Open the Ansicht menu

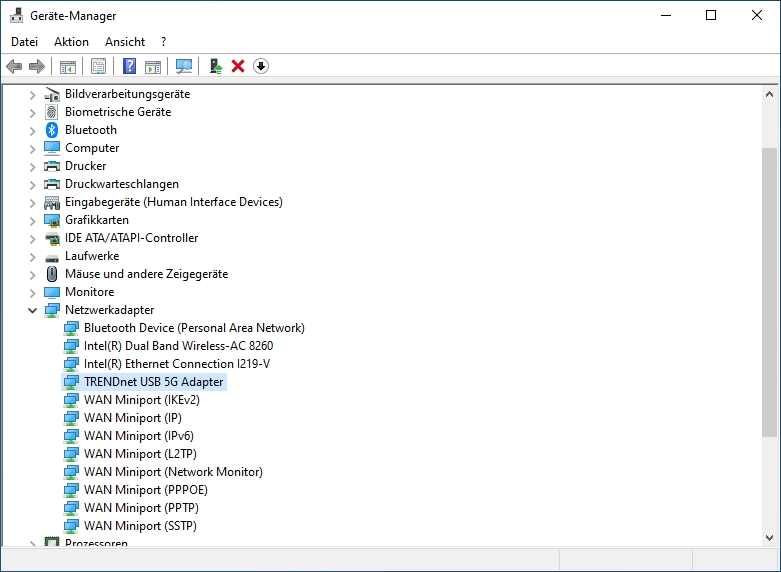tap(125, 42)
